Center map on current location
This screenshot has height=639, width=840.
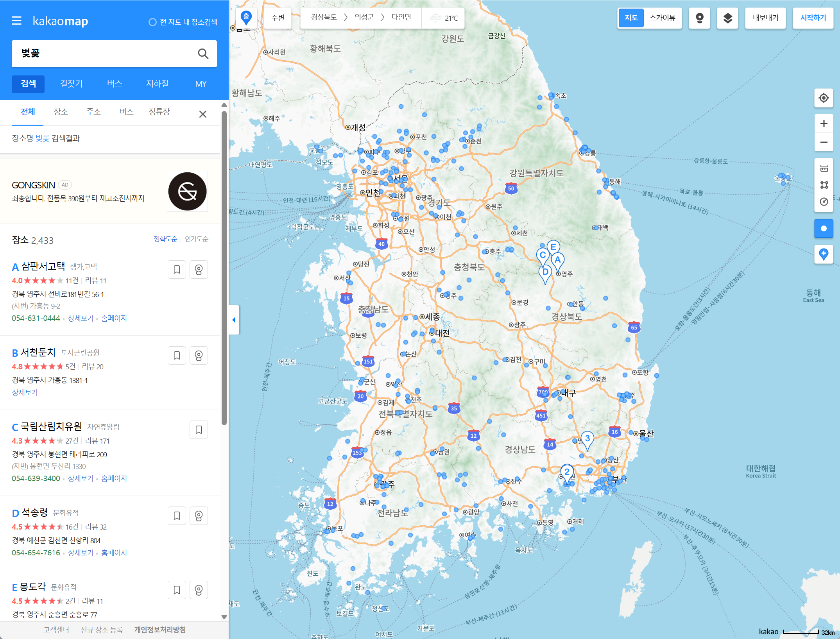tap(824, 98)
